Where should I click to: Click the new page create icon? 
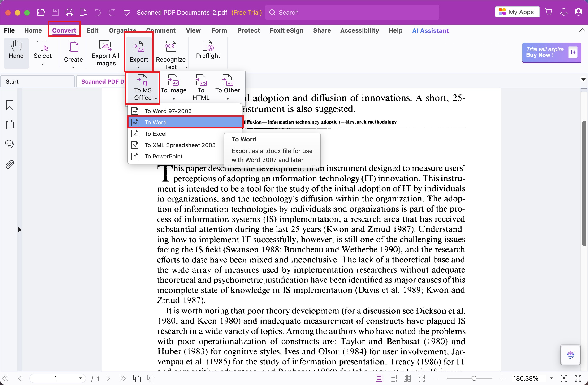83,12
